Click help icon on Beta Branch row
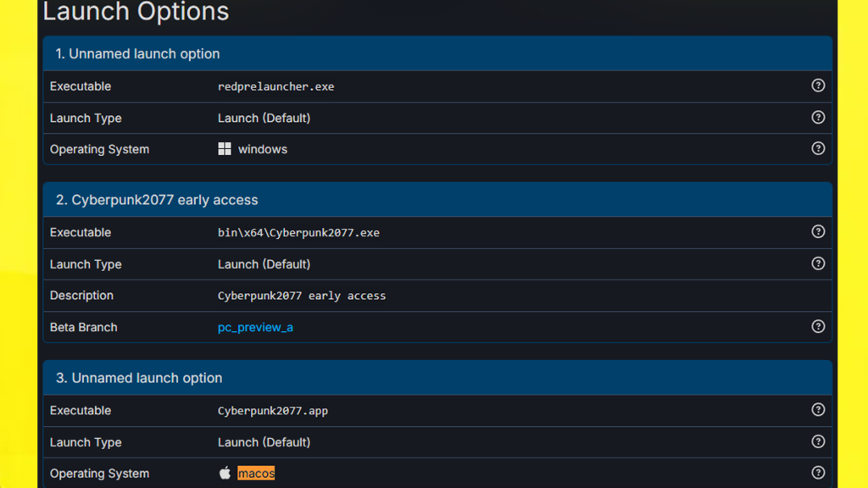 coord(818,326)
